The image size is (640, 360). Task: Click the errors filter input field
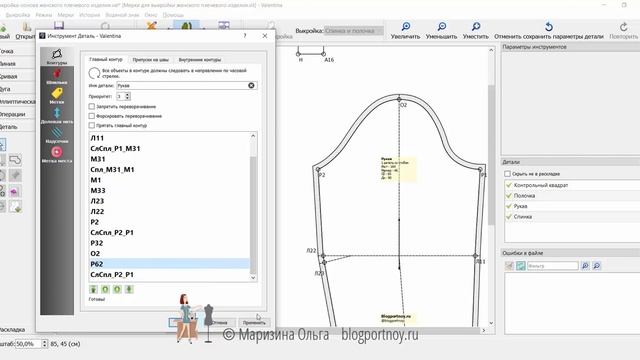[x=553, y=266]
